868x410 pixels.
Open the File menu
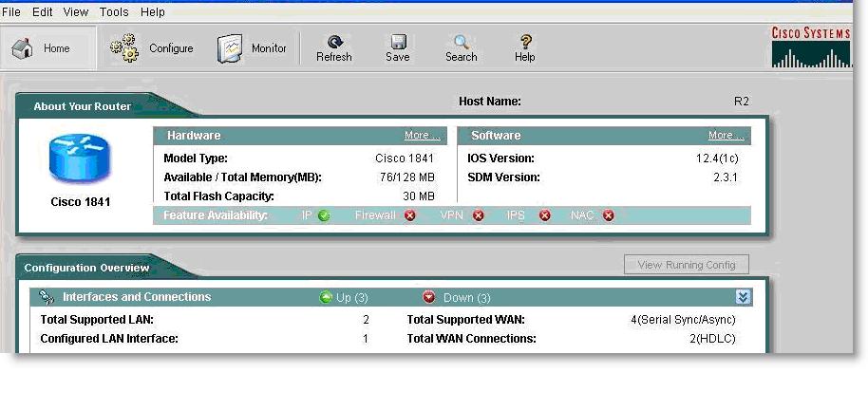[11, 12]
